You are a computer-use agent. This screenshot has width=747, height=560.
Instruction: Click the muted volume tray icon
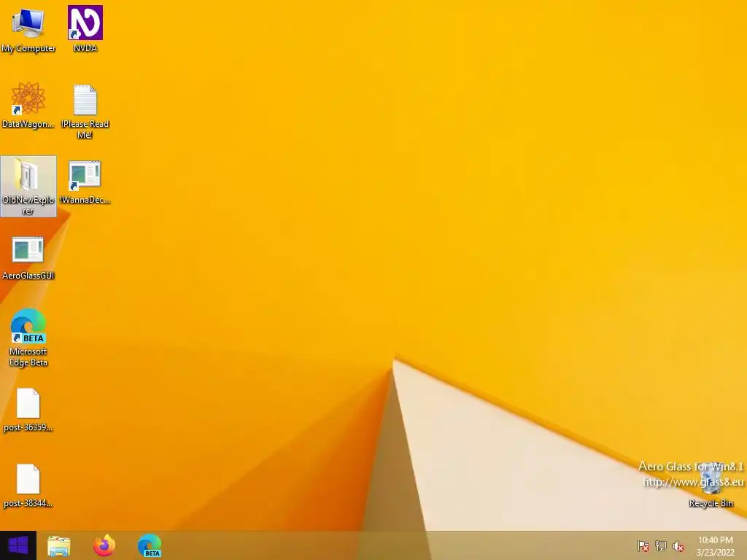click(x=678, y=546)
